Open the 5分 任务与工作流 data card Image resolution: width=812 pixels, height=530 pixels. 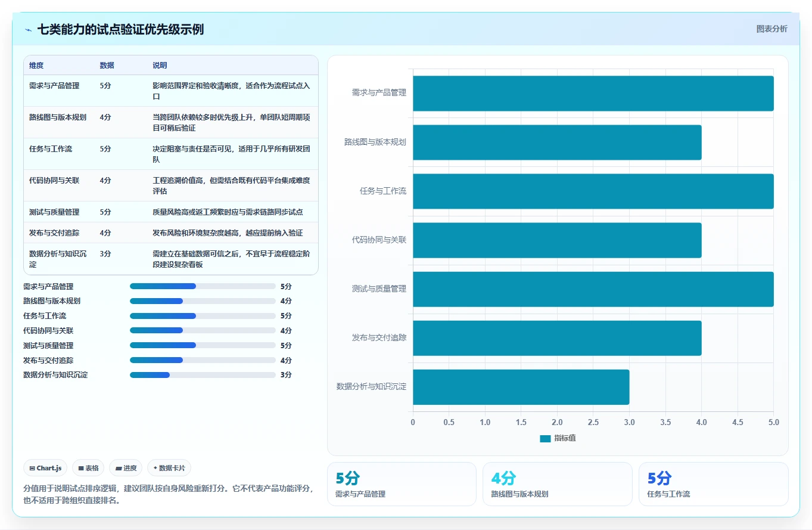point(714,484)
